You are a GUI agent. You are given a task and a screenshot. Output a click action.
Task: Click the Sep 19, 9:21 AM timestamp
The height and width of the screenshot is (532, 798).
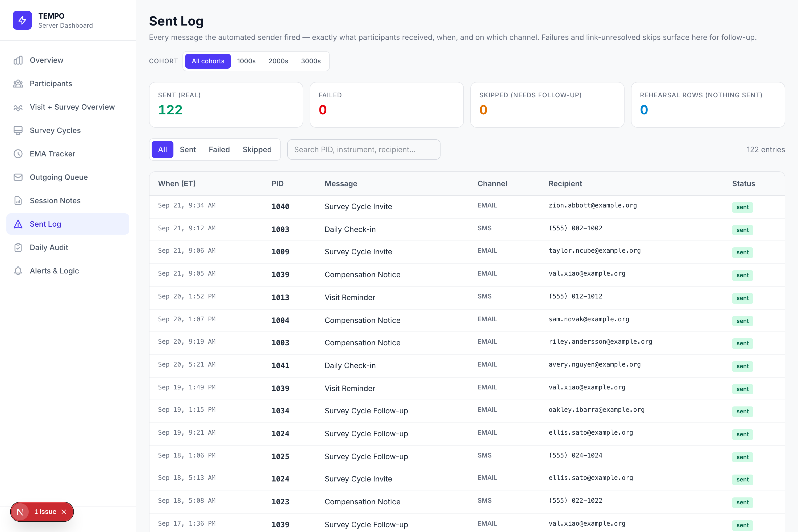click(x=187, y=432)
